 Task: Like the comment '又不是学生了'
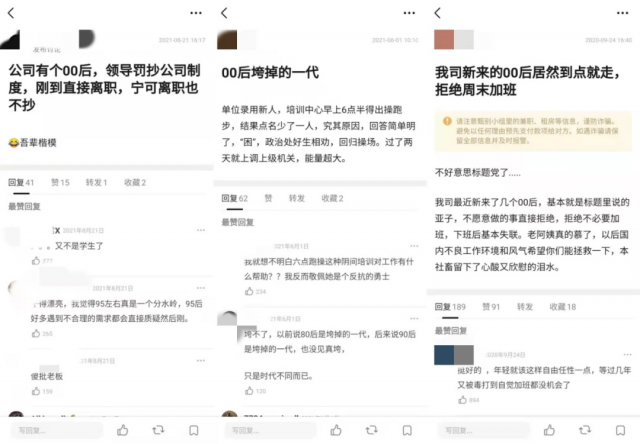(x=36, y=261)
